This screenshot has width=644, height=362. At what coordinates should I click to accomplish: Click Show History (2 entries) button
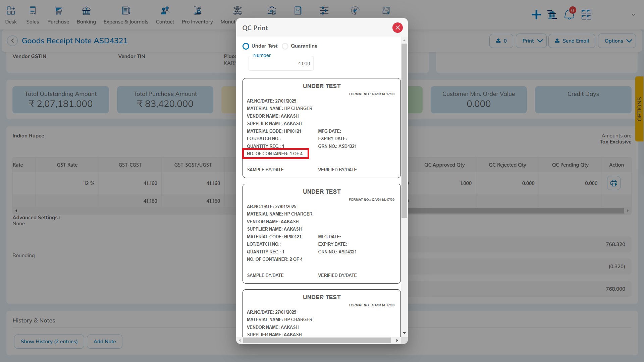pyautogui.click(x=49, y=342)
